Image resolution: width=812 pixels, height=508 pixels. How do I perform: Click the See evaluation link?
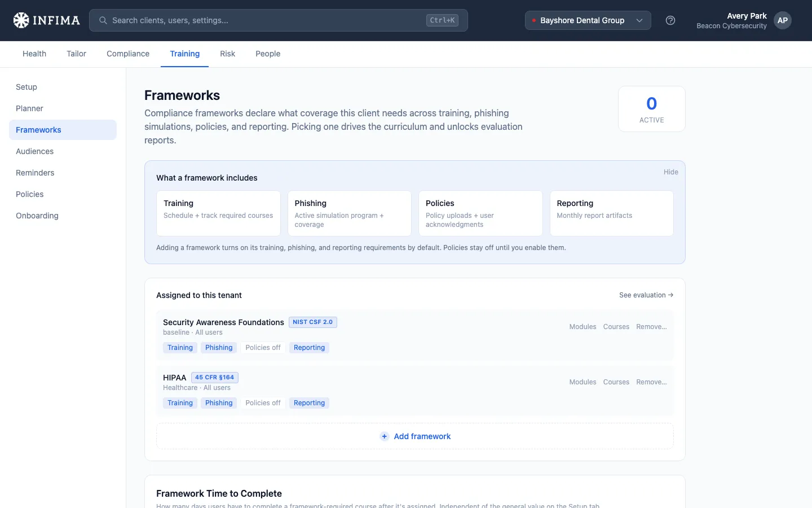tap(646, 295)
